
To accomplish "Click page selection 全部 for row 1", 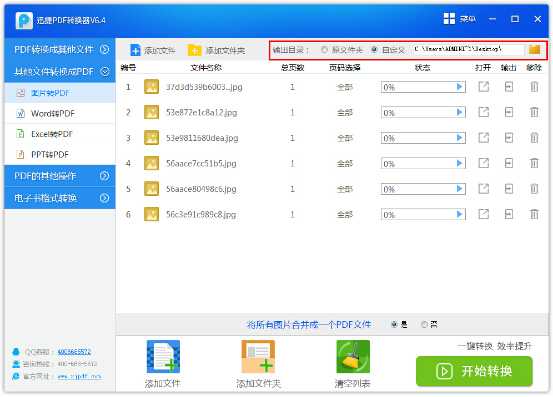I will [x=345, y=87].
